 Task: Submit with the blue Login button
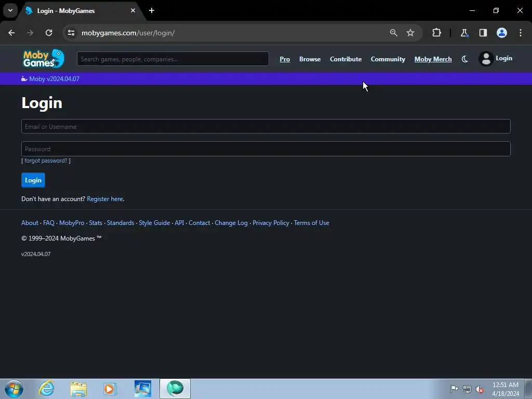click(x=33, y=180)
